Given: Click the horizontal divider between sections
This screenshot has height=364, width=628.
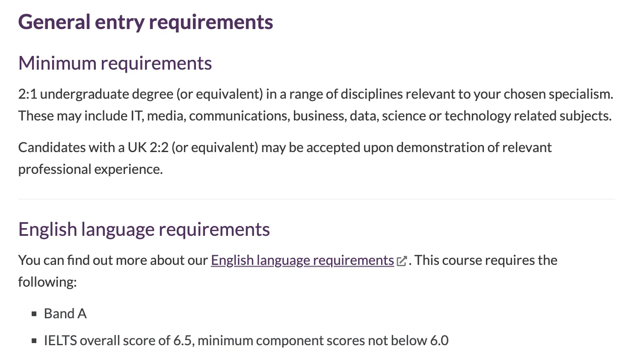Looking at the screenshot, I should pos(316,199).
